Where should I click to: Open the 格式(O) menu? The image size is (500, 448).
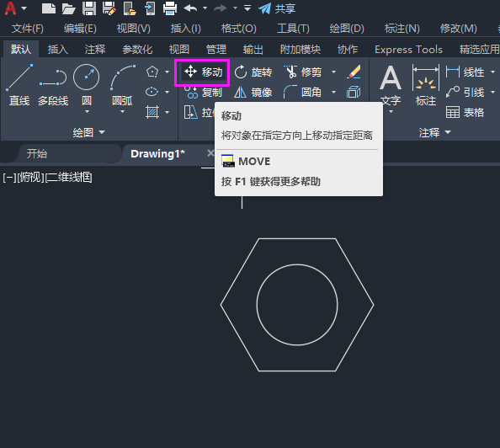[x=238, y=29]
